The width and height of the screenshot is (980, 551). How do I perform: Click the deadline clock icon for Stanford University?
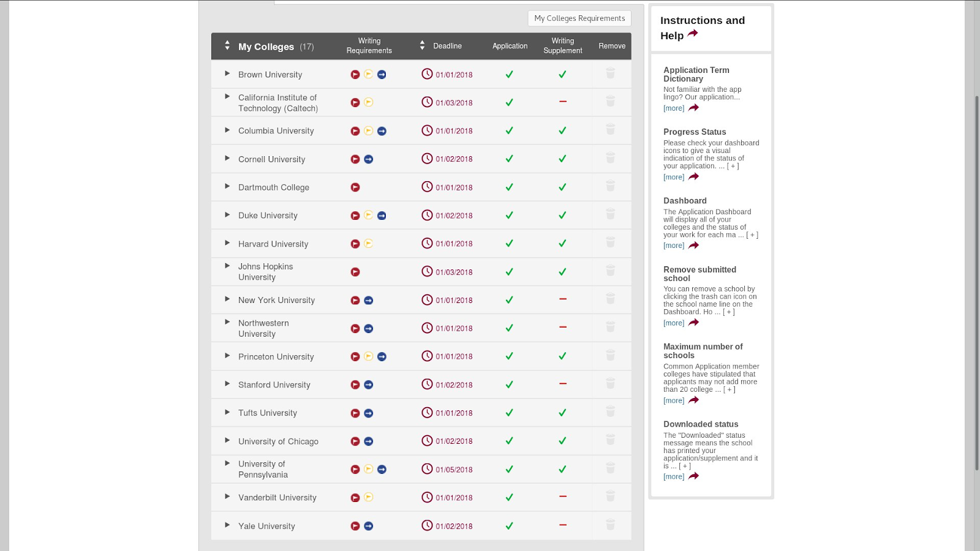427,384
